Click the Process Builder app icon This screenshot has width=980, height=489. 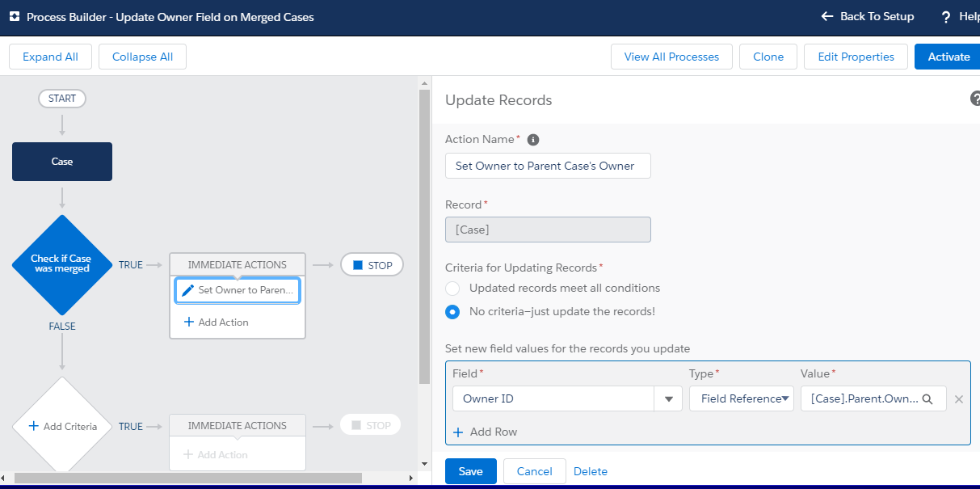click(x=14, y=16)
